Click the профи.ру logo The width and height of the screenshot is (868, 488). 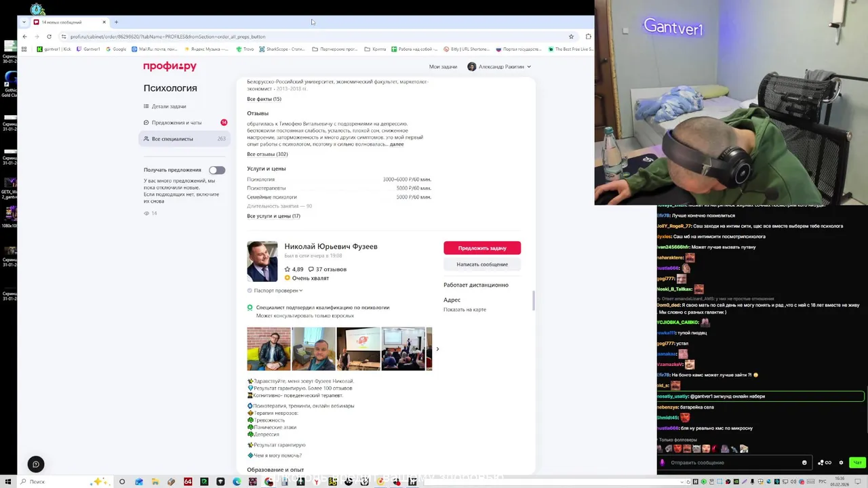tap(170, 66)
